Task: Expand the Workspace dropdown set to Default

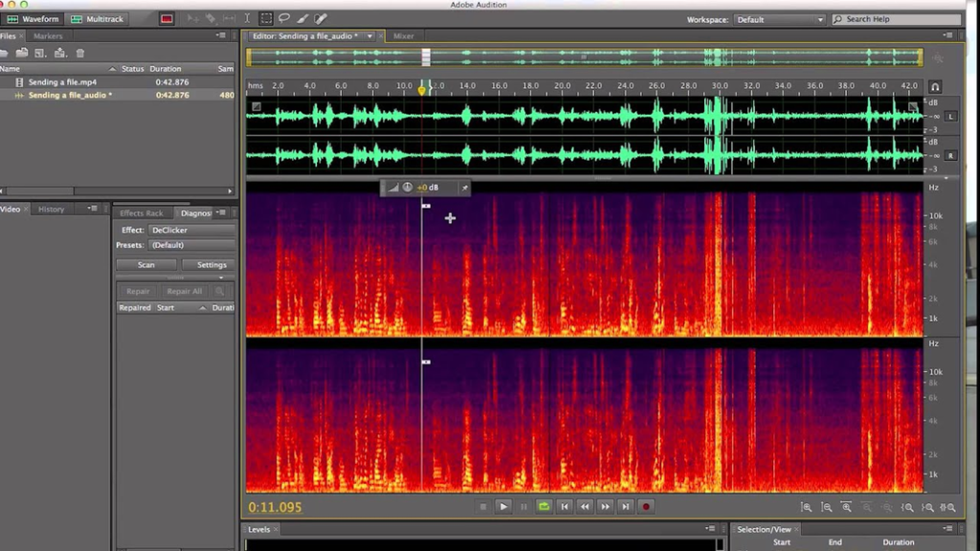Action: 780,19
